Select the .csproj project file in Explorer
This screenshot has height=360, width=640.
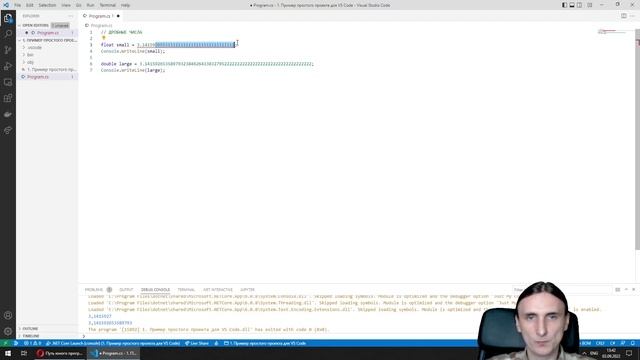click(49, 69)
